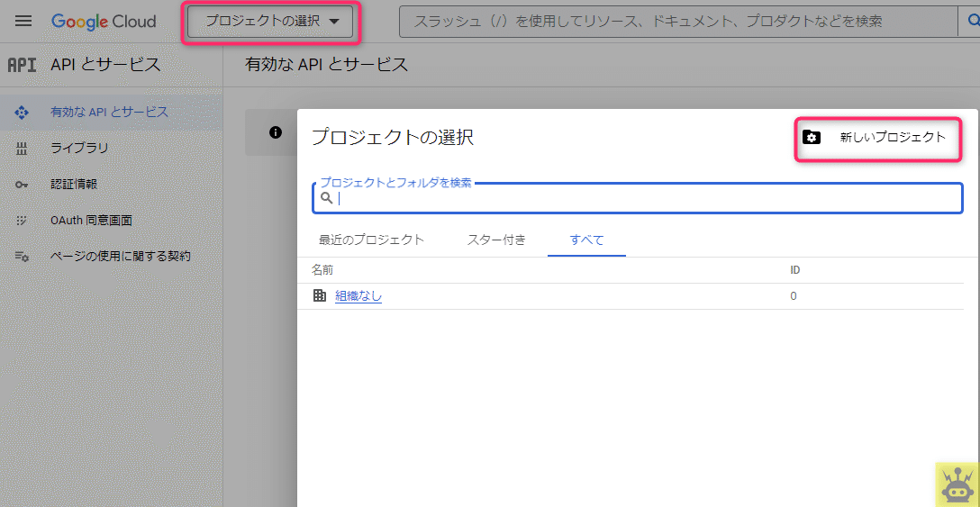
Task: Click the OAuth 同意画面 dotted icon
Action: click(x=22, y=220)
